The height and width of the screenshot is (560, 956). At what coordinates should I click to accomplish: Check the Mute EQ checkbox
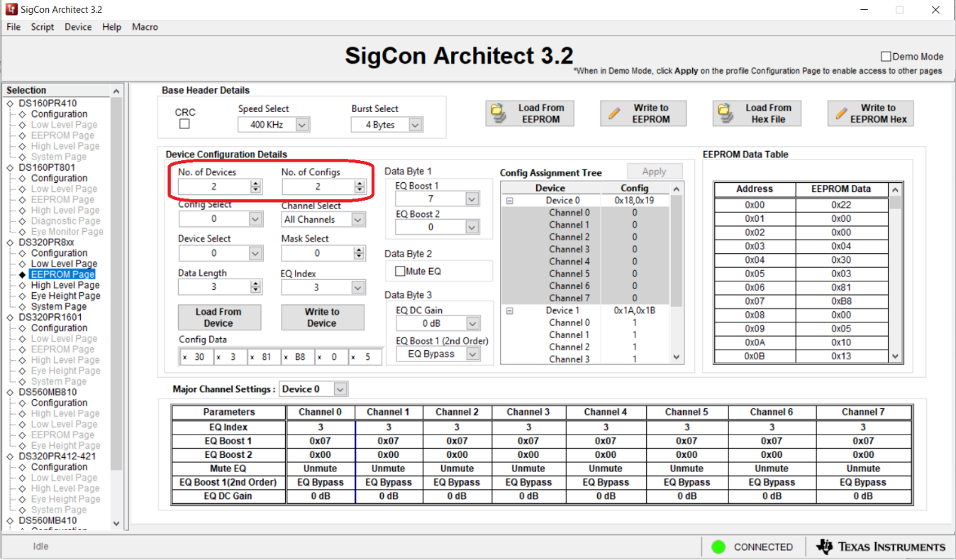click(401, 271)
